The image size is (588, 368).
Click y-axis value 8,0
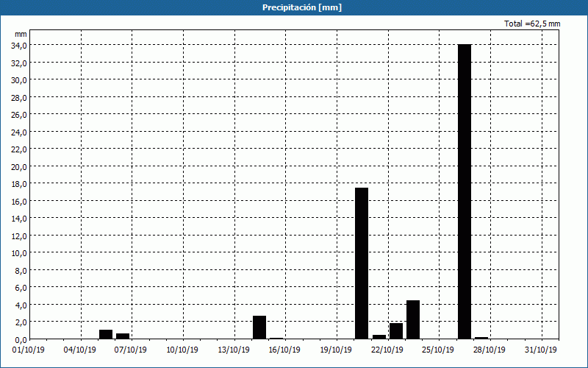click(x=21, y=271)
